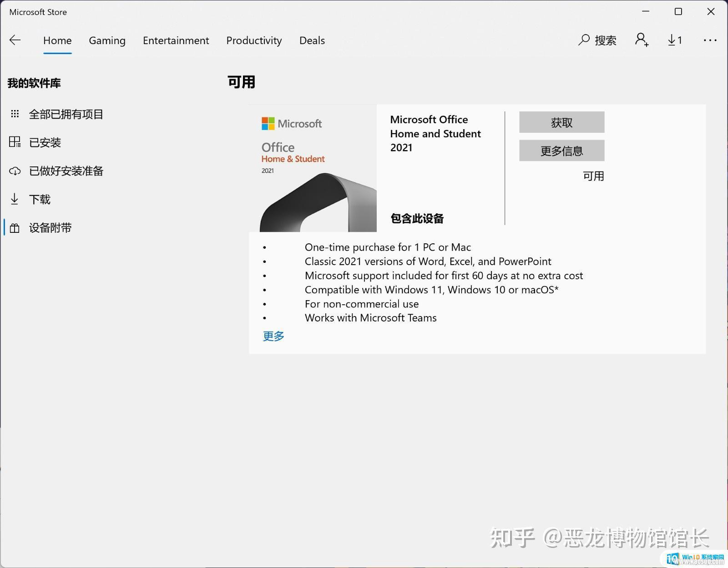The image size is (728, 568).
Task: Click the 可用 section heading
Action: pos(241,82)
